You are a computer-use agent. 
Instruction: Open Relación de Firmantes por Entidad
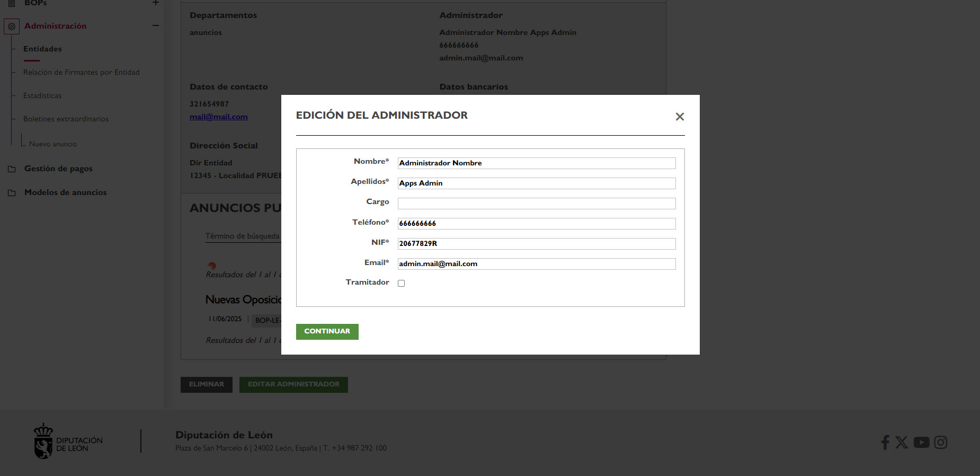coord(81,72)
